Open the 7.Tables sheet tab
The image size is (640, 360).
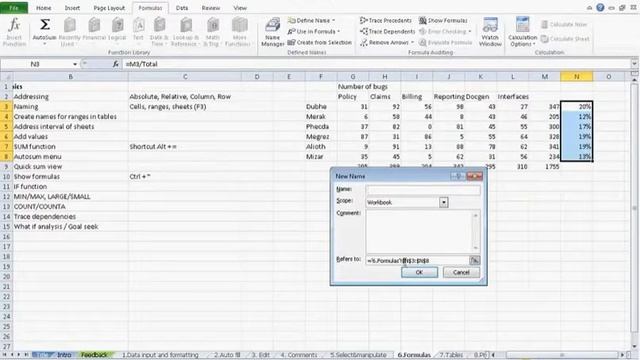451,355
